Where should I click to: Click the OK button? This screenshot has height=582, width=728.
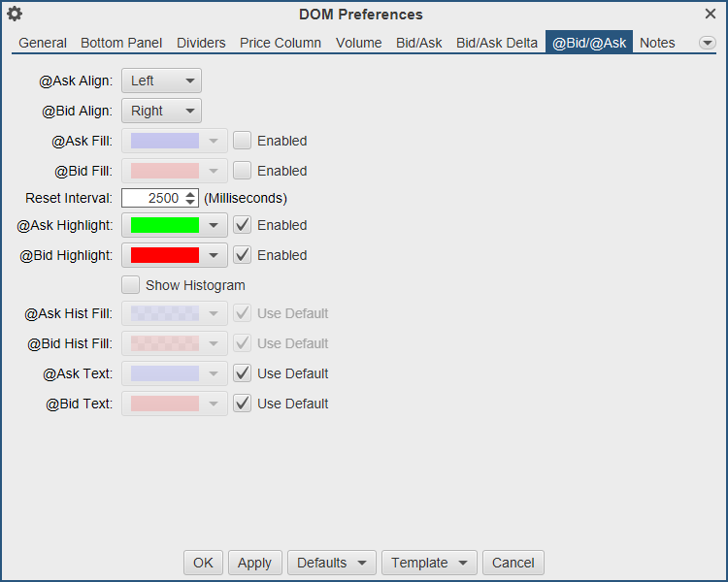click(x=203, y=563)
